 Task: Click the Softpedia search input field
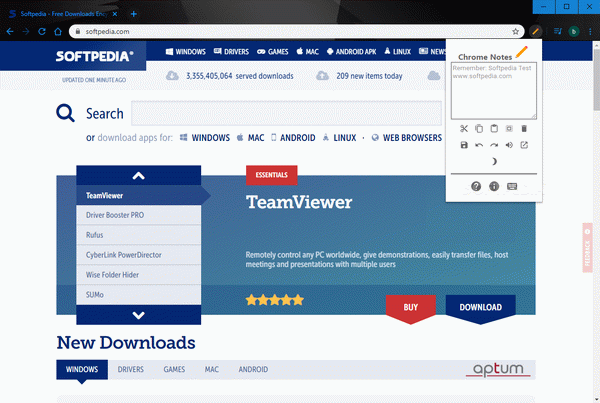(x=286, y=113)
